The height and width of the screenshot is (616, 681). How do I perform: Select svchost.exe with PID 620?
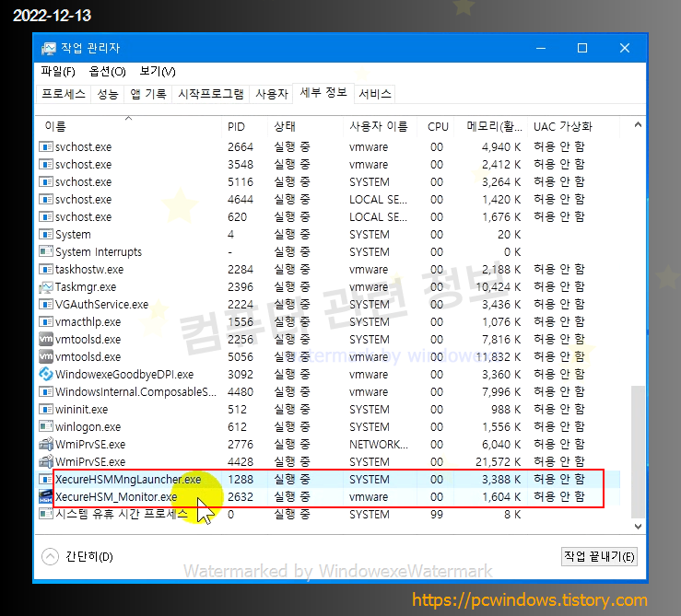(x=83, y=217)
